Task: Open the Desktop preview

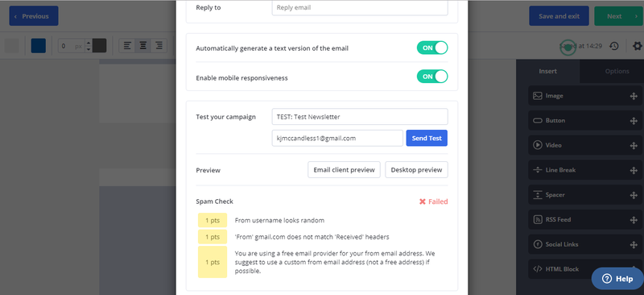Action: click(x=416, y=169)
